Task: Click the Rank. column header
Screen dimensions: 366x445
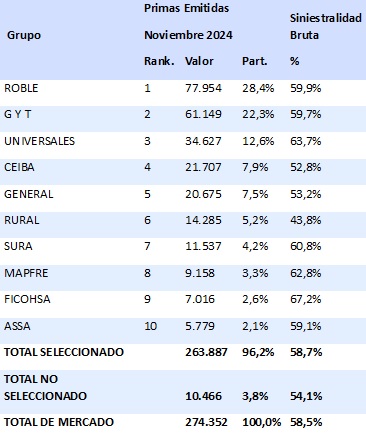Action: coord(159,61)
